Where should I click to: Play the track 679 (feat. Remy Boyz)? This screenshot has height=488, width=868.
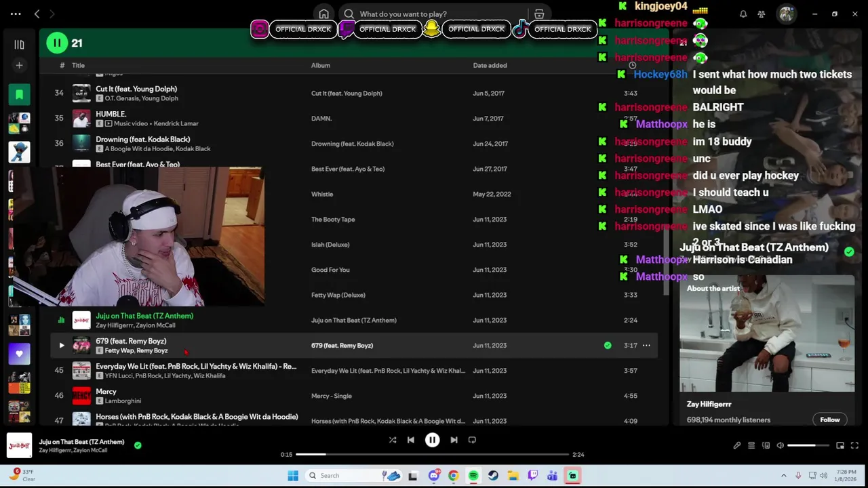tap(61, 346)
